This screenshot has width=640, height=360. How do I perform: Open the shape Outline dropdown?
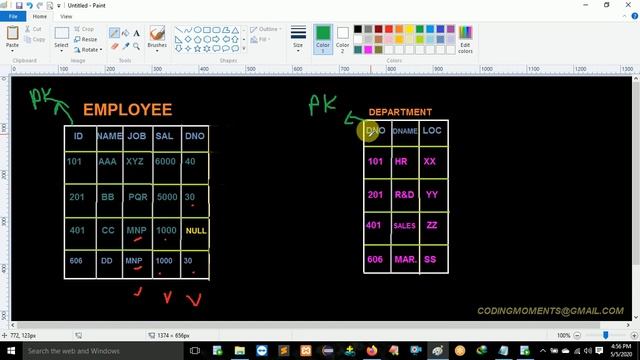tap(266, 29)
